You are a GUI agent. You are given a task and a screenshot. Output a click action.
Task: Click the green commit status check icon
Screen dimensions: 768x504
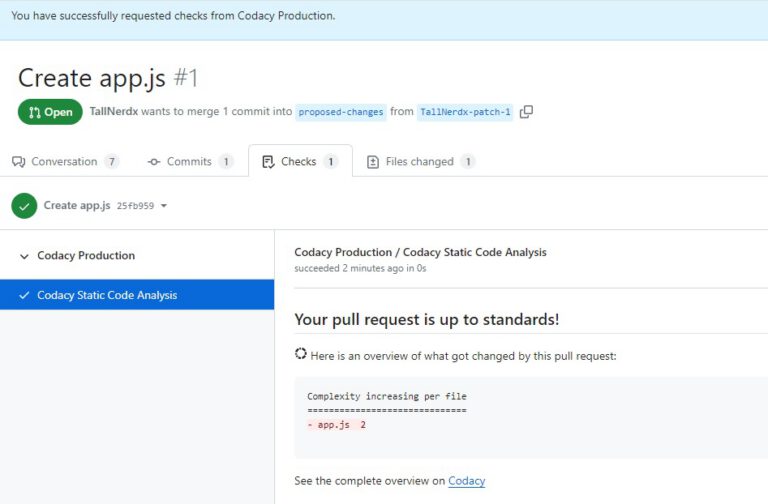click(x=24, y=206)
